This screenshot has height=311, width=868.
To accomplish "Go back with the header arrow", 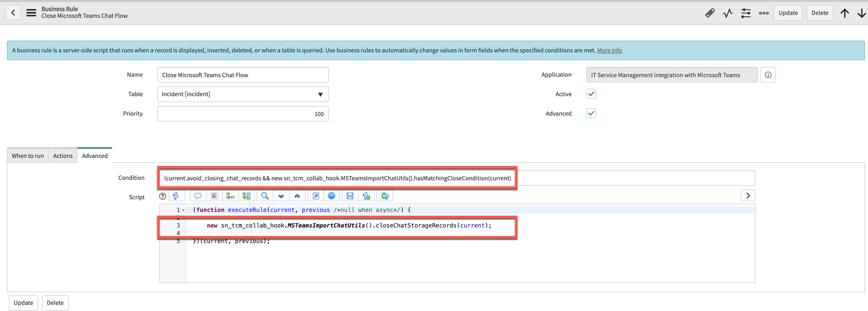I will [x=13, y=12].
